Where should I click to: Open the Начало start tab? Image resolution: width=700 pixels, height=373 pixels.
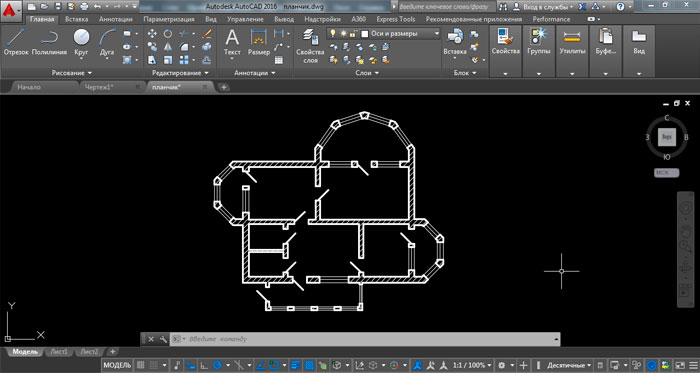[x=29, y=87]
